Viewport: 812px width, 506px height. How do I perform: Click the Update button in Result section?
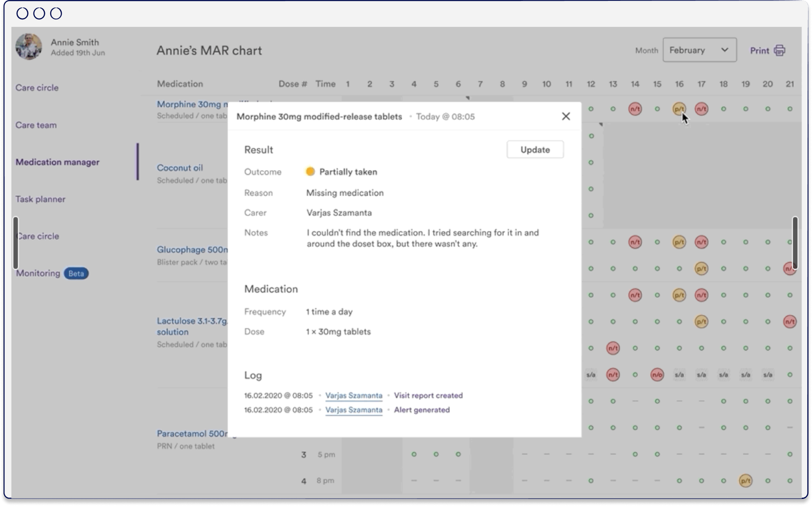535,150
